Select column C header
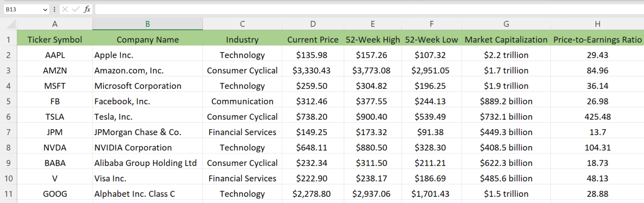Viewport: 644px width, 203px height. (242, 24)
